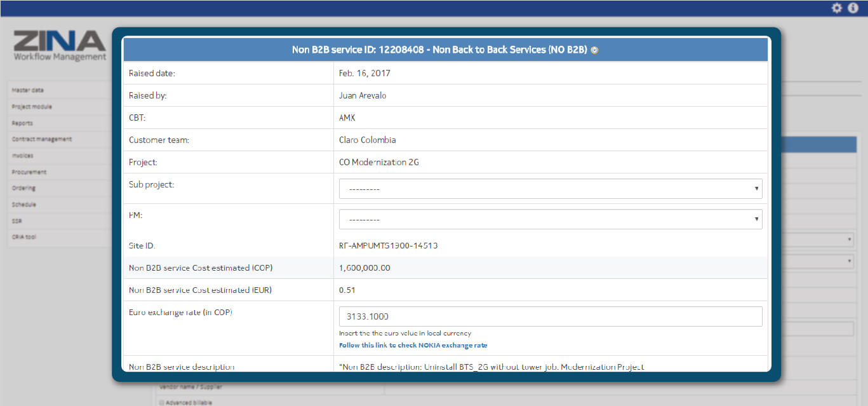Navigate to Procurement section

29,172
